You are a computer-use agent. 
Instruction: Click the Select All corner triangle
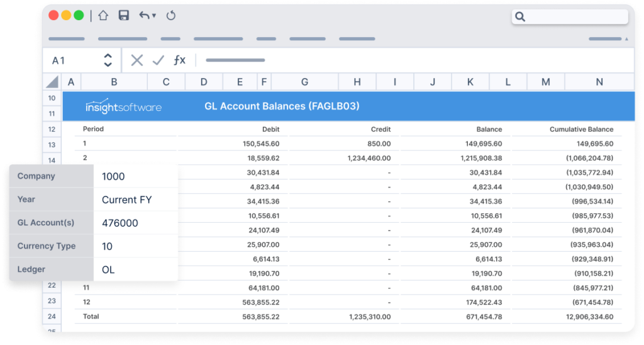52,82
